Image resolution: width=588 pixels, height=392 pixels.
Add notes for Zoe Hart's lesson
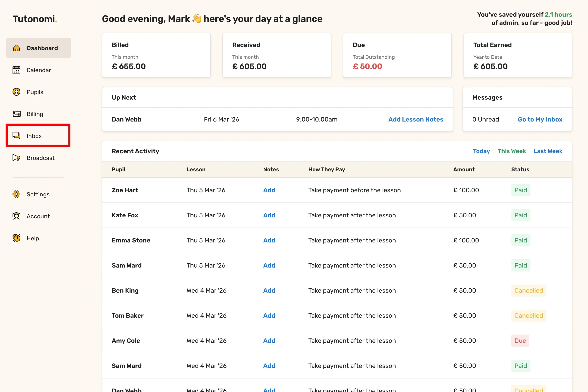coord(269,190)
